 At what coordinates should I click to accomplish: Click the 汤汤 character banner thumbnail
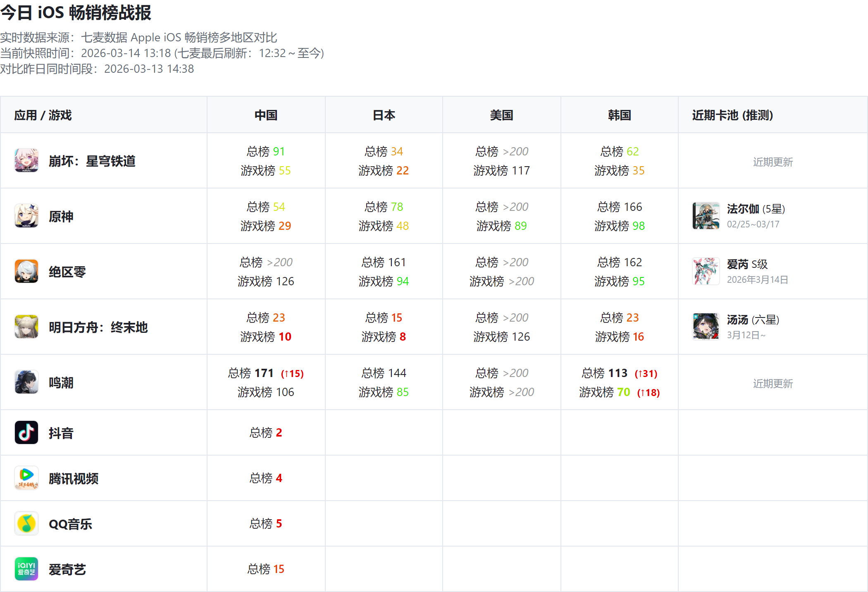(x=706, y=327)
